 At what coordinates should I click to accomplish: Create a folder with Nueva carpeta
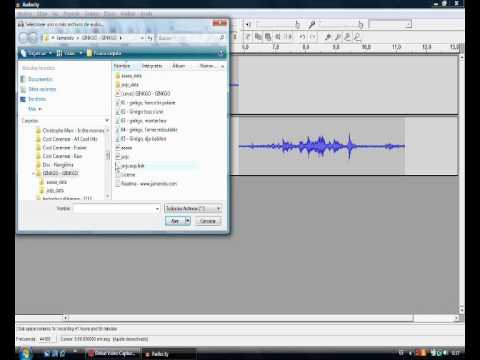[104, 53]
